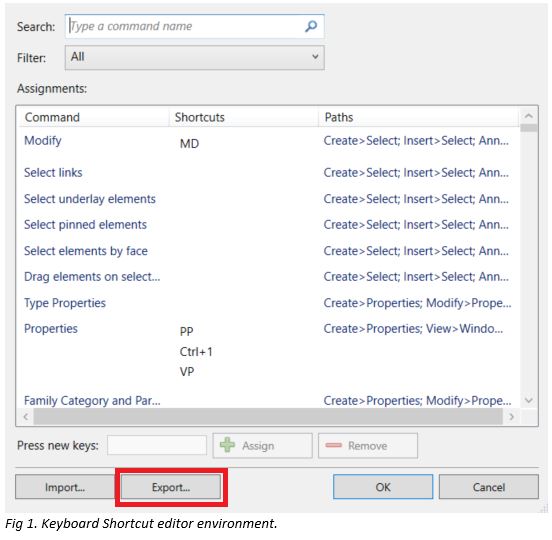Select the Select links command
This screenshot has width=552, height=540.
(x=53, y=172)
